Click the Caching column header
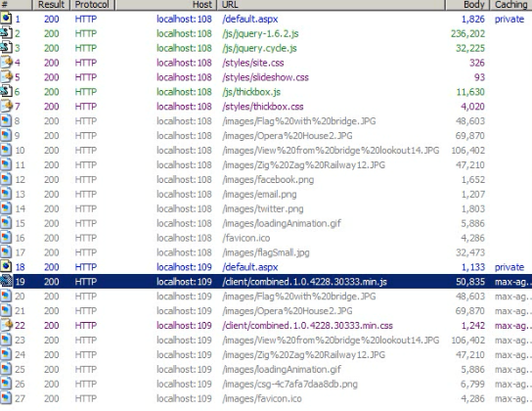This screenshot has width=532, height=411. pos(510,5)
